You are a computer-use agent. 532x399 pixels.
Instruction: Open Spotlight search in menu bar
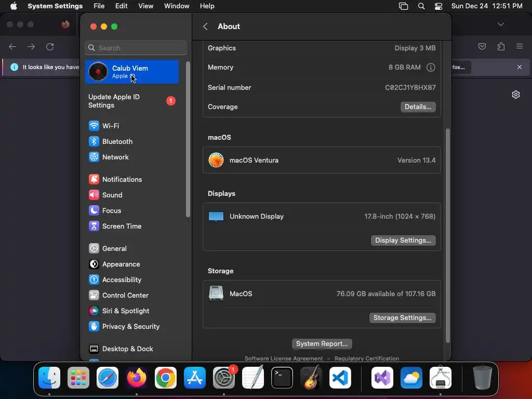[421, 6]
